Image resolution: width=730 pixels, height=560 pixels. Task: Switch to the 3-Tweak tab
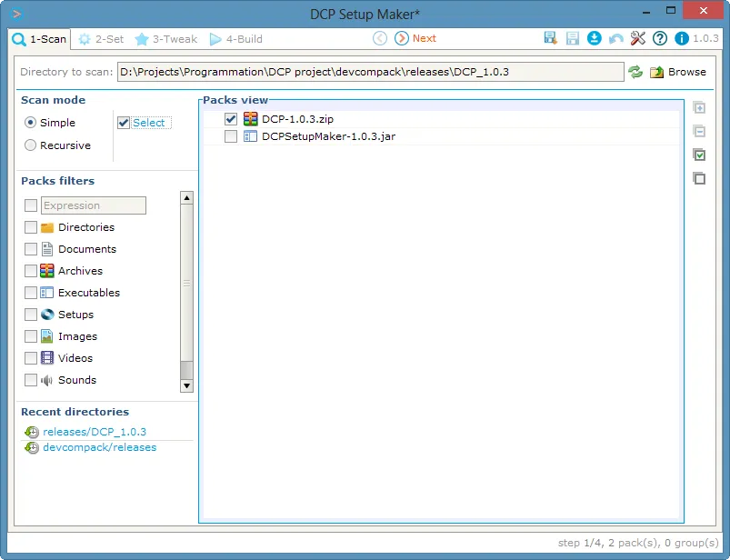tap(165, 39)
